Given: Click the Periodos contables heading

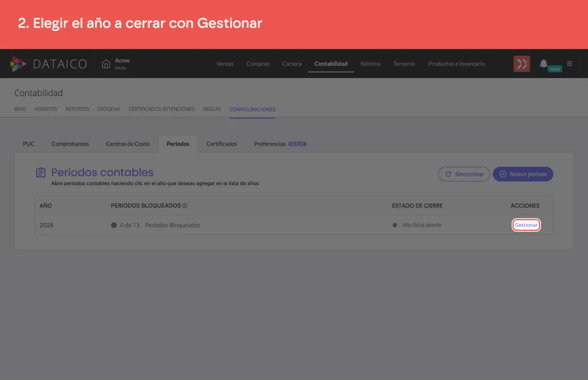Looking at the screenshot, I should pos(102,172).
